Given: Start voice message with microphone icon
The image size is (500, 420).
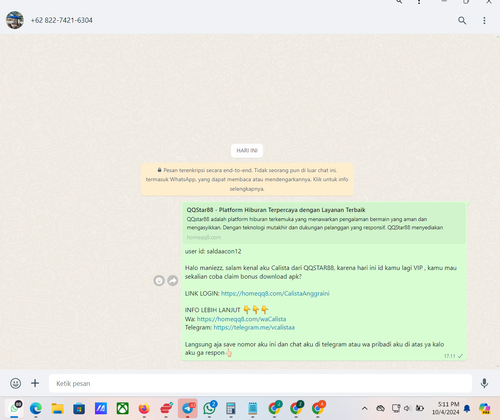Looking at the screenshot, I should click(484, 383).
